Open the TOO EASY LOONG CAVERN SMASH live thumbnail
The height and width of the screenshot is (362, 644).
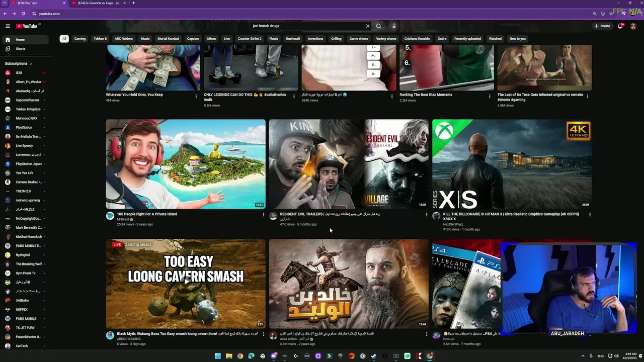click(186, 284)
